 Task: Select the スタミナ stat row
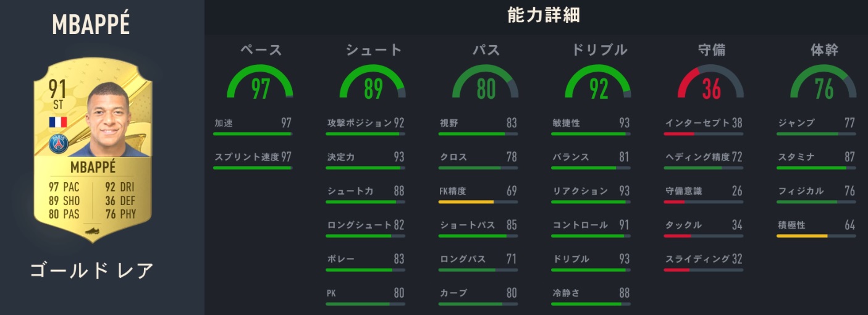tap(816, 157)
